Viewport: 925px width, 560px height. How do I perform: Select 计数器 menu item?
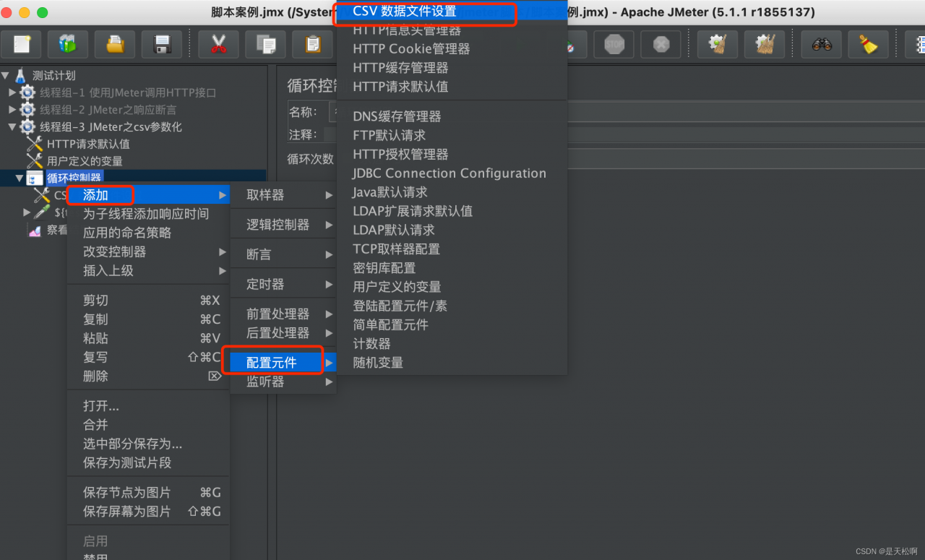pos(452,343)
